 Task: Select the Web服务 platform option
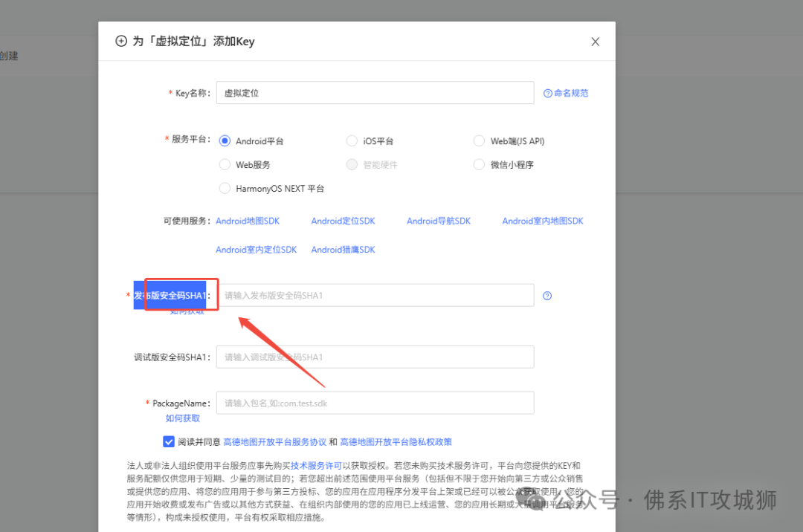[225, 164]
